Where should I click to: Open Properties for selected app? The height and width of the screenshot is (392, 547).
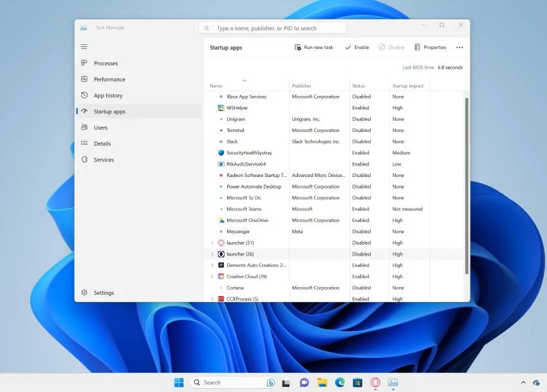click(430, 47)
